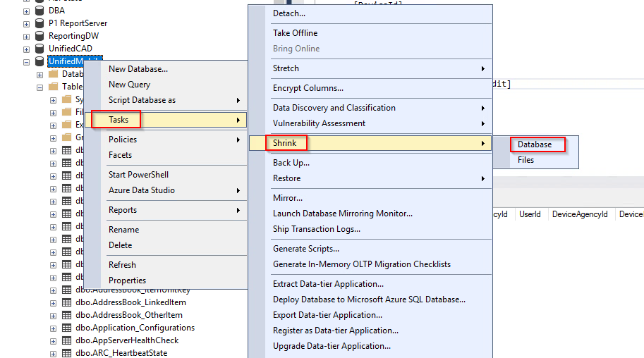Expand the ReportingDW database node

pos(26,37)
